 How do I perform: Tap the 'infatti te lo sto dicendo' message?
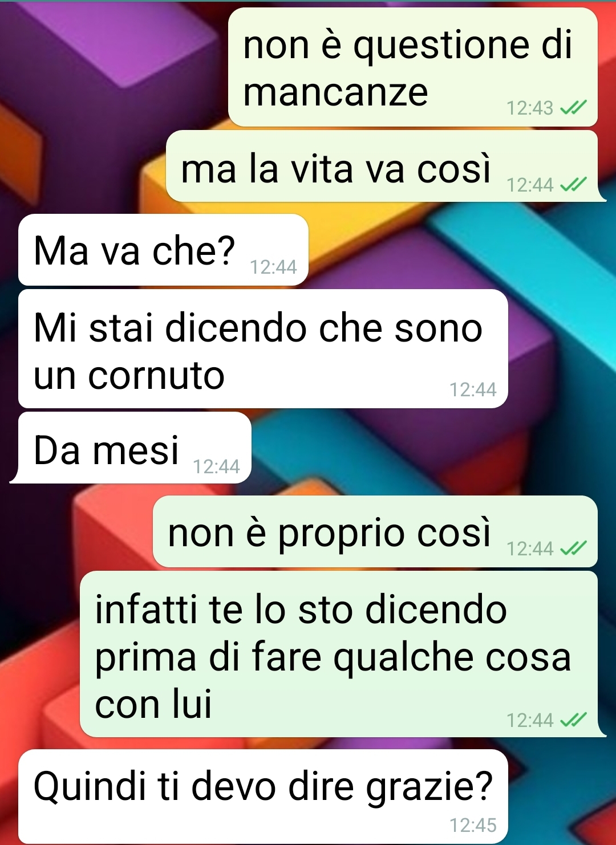[342, 654]
